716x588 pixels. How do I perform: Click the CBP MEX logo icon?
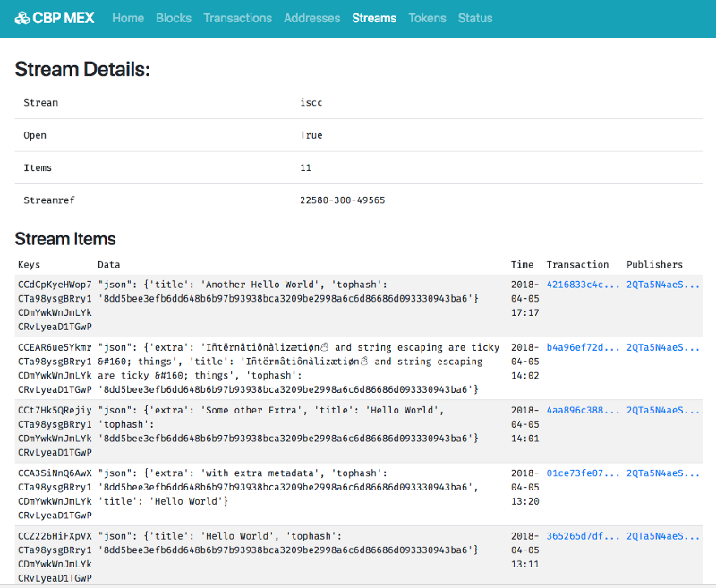pos(21,18)
